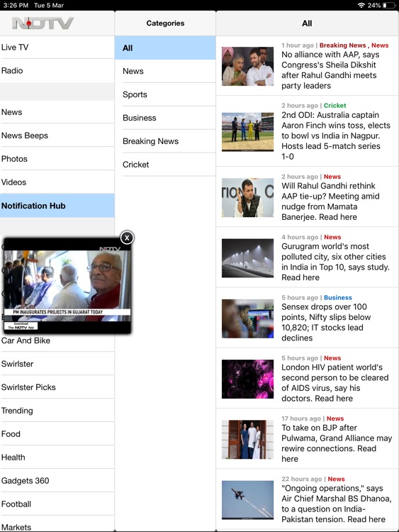
Task: Select the All category
Action: pyautogui.click(x=165, y=48)
